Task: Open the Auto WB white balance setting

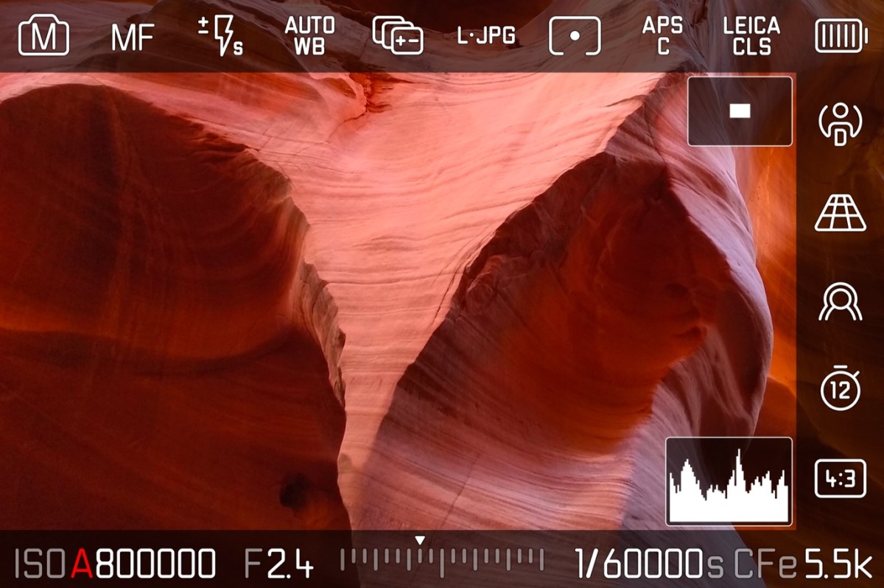Action: click(309, 36)
